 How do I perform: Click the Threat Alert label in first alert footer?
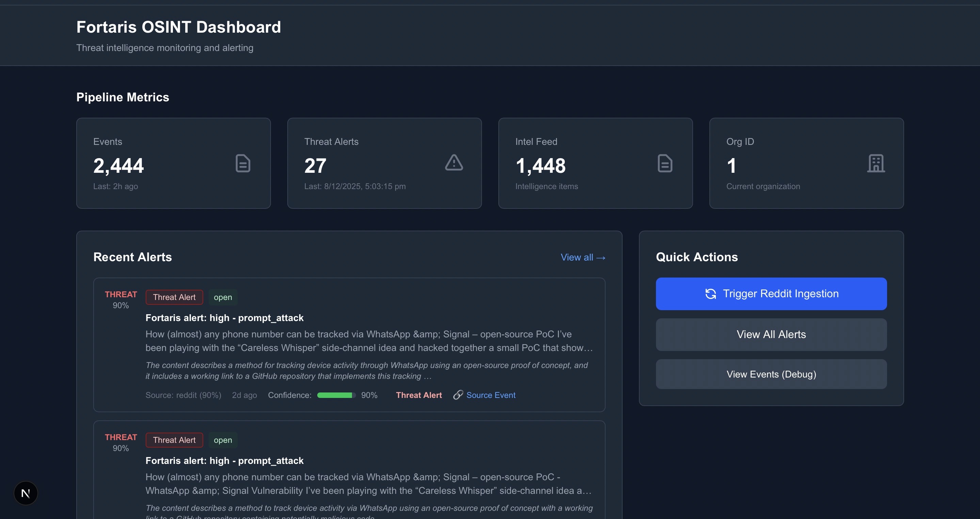click(x=418, y=395)
